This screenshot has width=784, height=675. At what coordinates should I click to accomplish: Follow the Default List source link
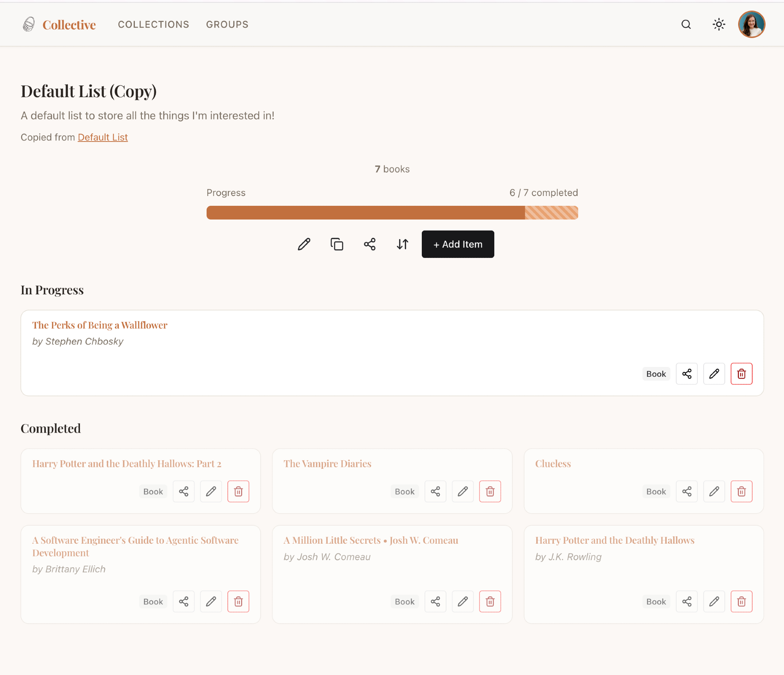tap(103, 137)
